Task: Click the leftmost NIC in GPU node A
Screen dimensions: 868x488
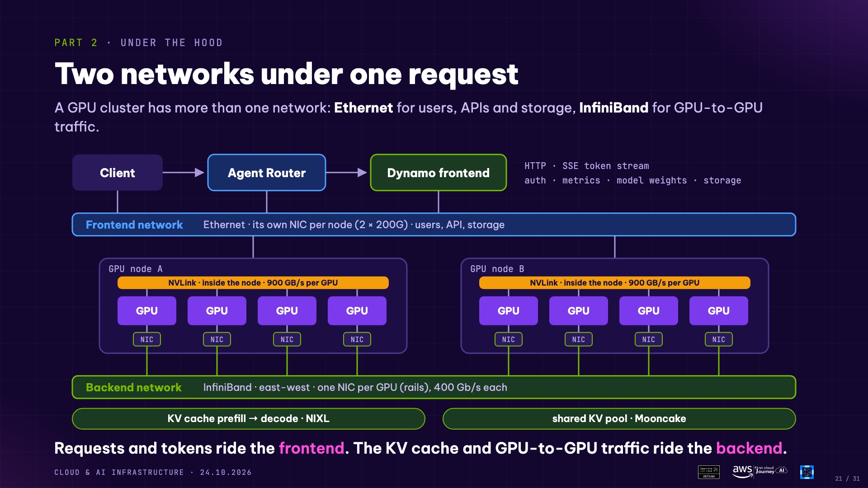Action: [147, 339]
